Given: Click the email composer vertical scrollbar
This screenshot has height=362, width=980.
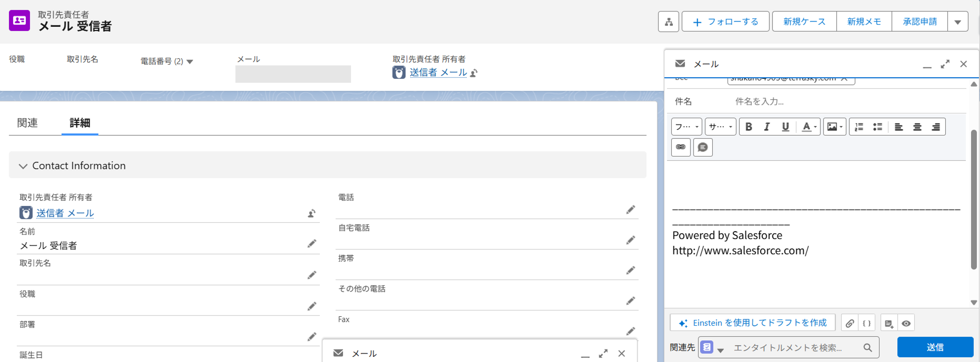Looking at the screenshot, I should (x=973, y=200).
